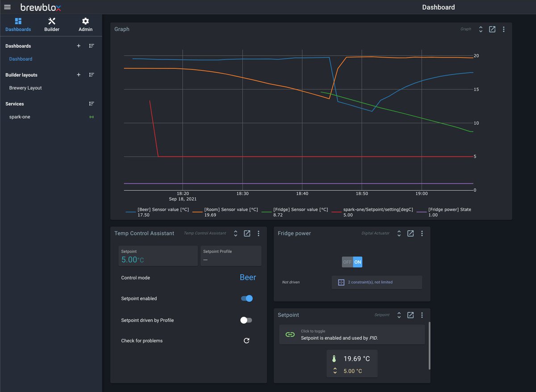This screenshot has height=392, width=536.
Task: Click the Not driven label
Action: coord(291,282)
